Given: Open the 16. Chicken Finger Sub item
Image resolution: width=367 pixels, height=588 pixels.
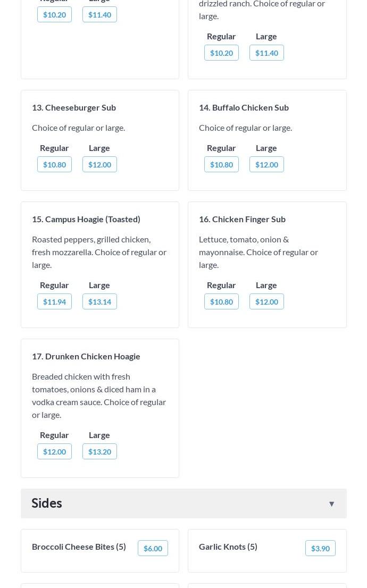Looking at the screenshot, I should click(x=242, y=219).
